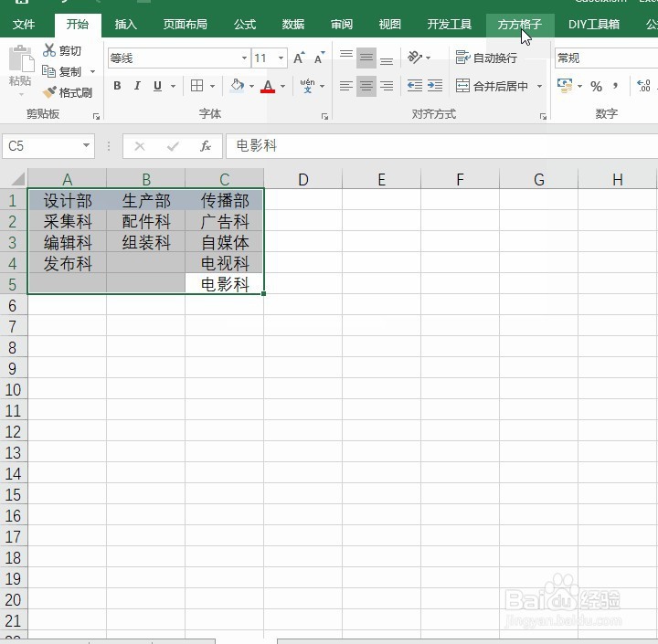
Task: Click the accounting number format icon
Action: point(565,86)
